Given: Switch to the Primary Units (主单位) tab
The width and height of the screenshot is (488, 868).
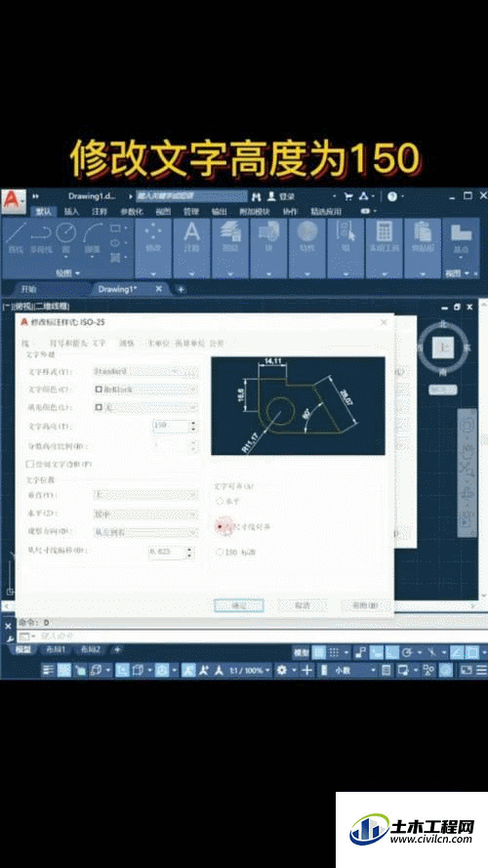Looking at the screenshot, I should tap(158, 344).
